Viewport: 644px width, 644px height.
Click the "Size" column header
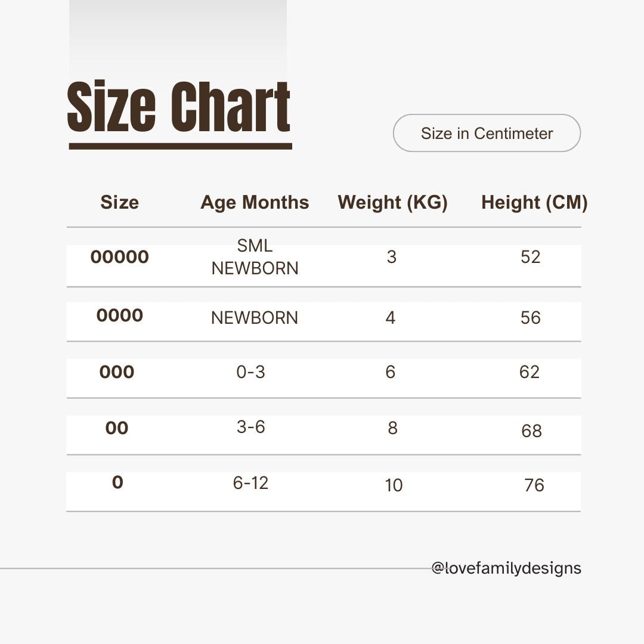(119, 203)
